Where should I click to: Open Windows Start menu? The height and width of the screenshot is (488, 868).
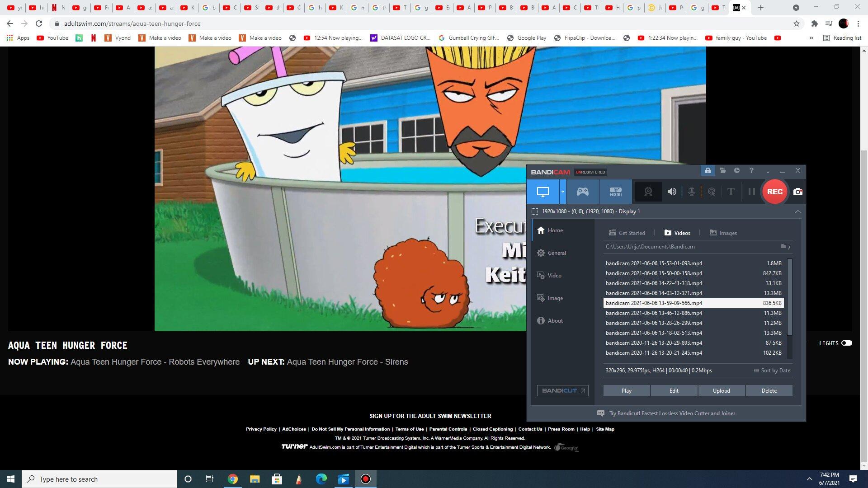(x=11, y=479)
